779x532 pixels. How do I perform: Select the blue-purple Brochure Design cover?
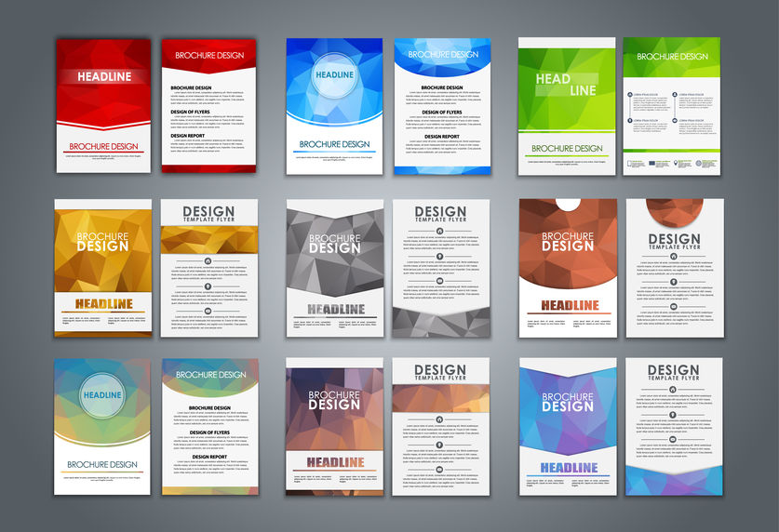coord(567,426)
